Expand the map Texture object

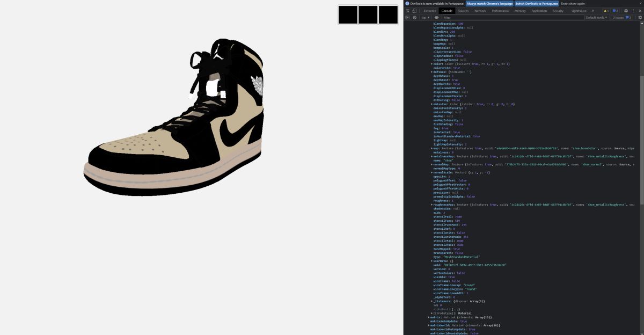click(431, 148)
